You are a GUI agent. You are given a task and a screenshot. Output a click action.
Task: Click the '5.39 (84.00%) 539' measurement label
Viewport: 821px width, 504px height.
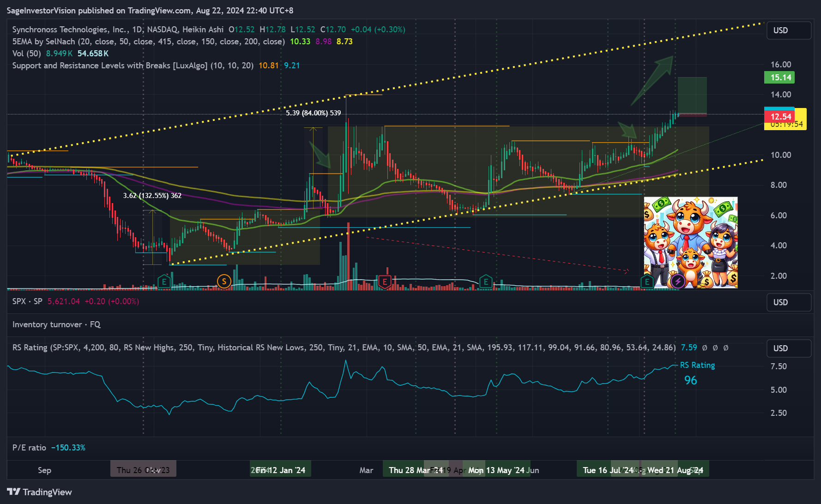pyautogui.click(x=313, y=113)
